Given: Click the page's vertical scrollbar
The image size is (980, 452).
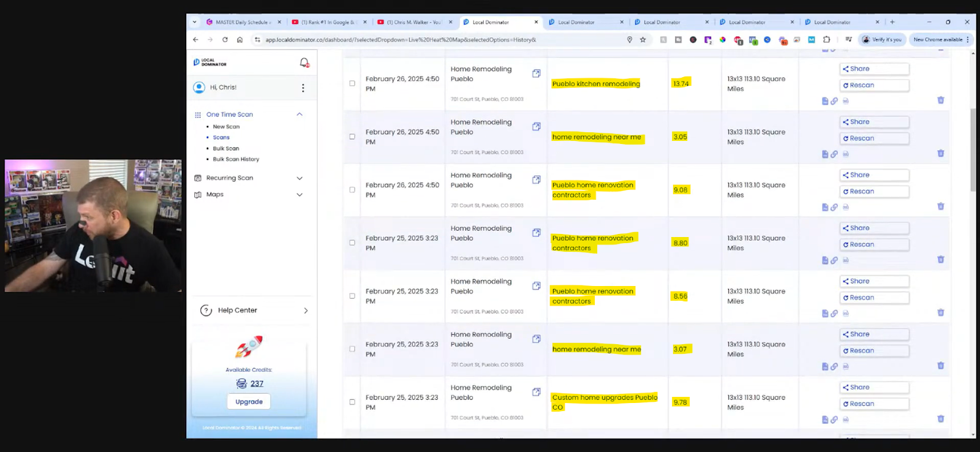Looking at the screenshot, I should coord(973,150).
